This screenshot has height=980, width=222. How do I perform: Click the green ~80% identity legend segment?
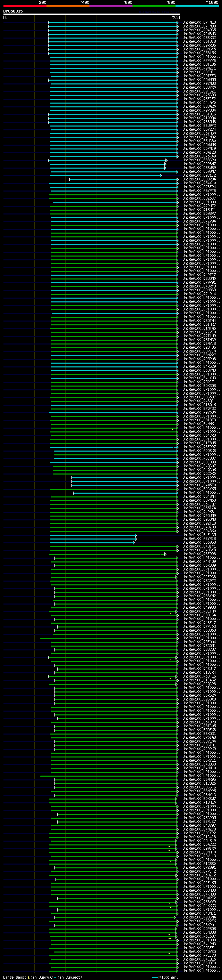pyautogui.click(x=154, y=6)
